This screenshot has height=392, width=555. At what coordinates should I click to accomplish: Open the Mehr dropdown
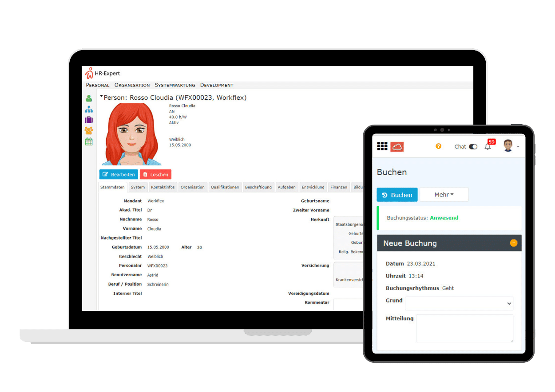[x=444, y=194]
